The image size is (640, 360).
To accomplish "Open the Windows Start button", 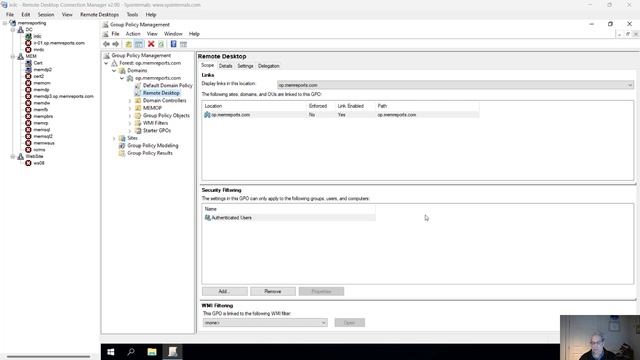I will (x=111, y=352).
